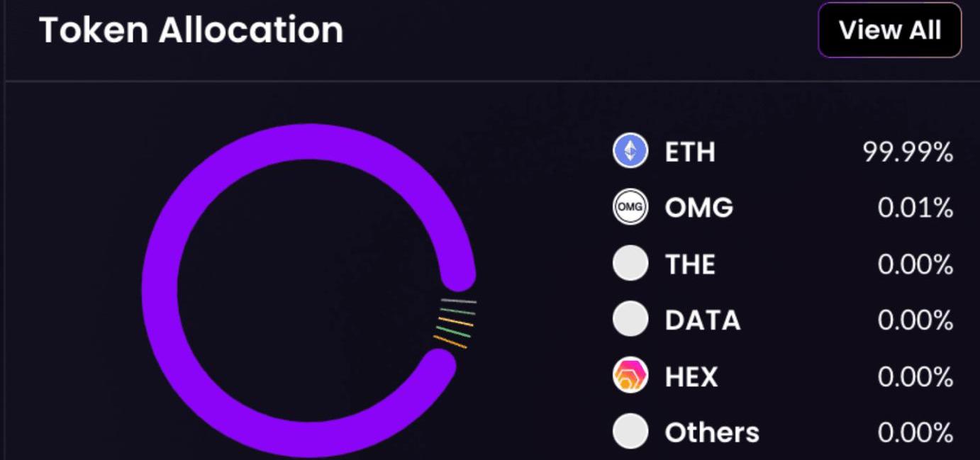Click the purple ETH donut segment

pyautogui.click(x=160, y=291)
